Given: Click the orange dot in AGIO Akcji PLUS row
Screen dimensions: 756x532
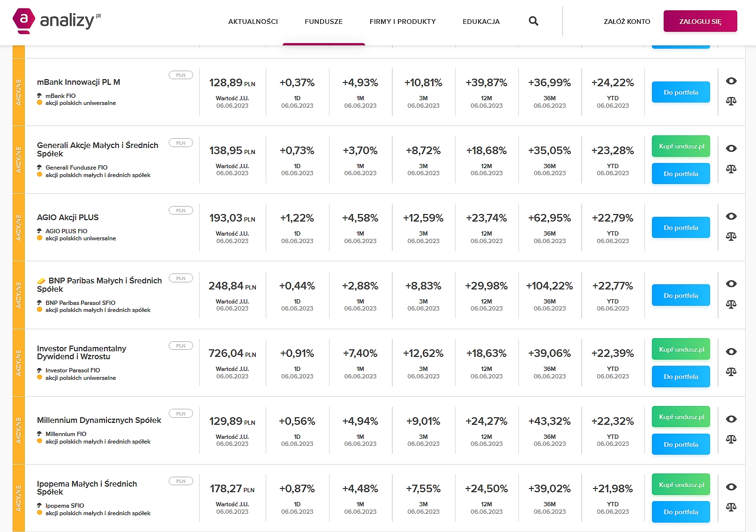Looking at the screenshot, I should click(39, 238).
